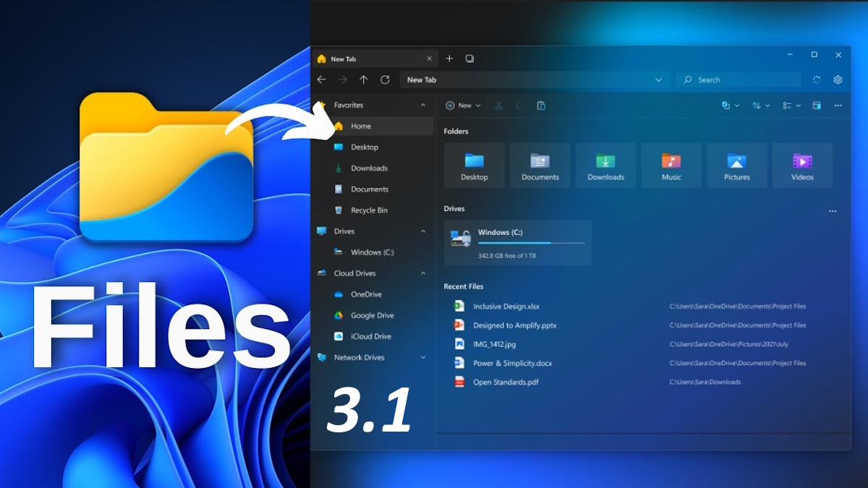Viewport: 868px width, 488px height.
Task: Expand the address bar history dropdown chevron
Action: click(x=658, y=80)
